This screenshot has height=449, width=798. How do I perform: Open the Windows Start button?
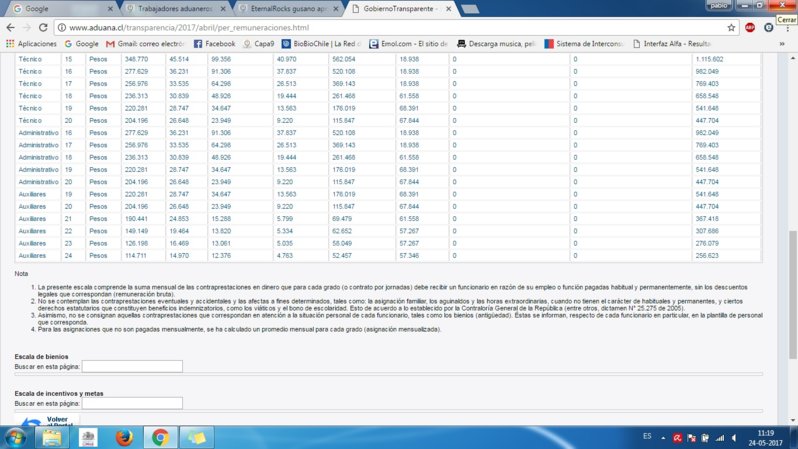click(15, 438)
